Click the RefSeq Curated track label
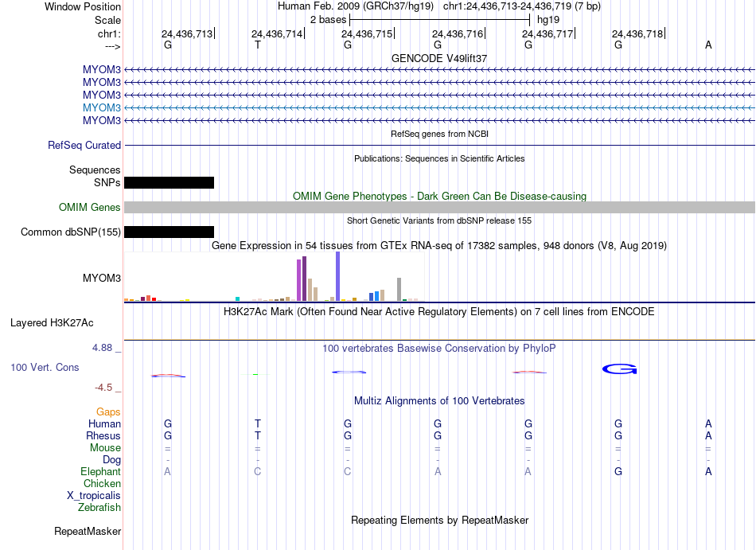The height and width of the screenshot is (550, 756). click(84, 145)
